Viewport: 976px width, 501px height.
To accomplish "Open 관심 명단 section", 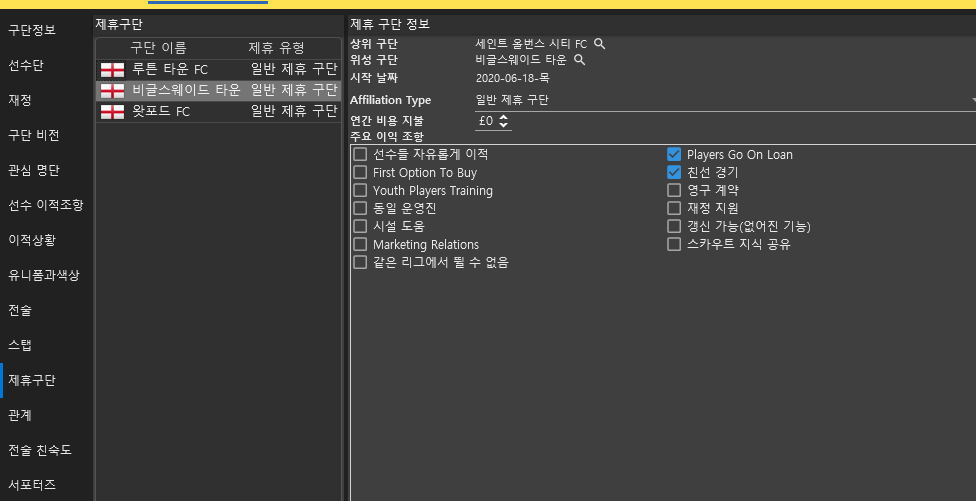I will click(34, 170).
